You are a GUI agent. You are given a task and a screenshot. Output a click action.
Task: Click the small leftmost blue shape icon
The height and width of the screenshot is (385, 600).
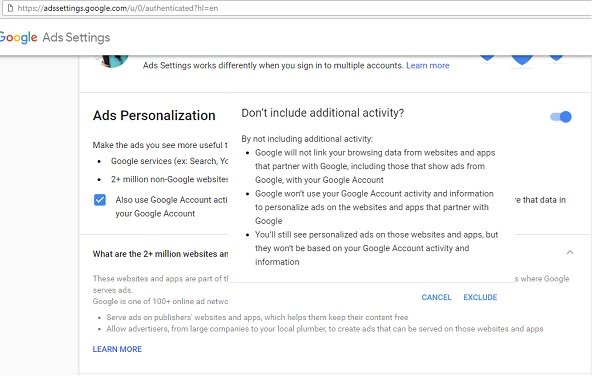(488, 58)
